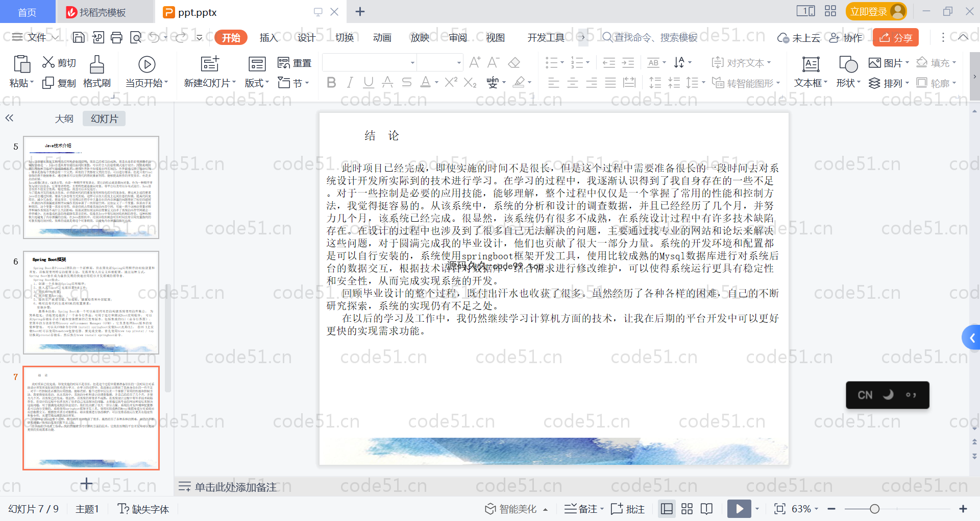The height and width of the screenshot is (521, 980).
Task: Toggle Italic formatting
Action: point(350,82)
